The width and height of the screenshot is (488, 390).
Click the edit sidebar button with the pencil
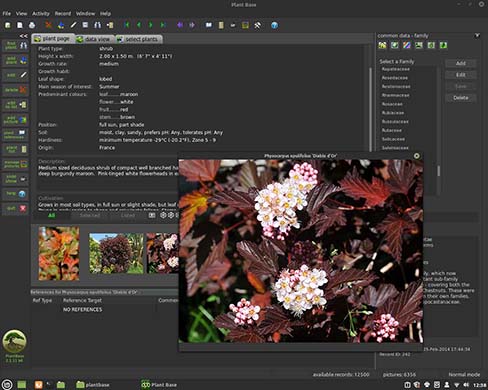pos(16,75)
